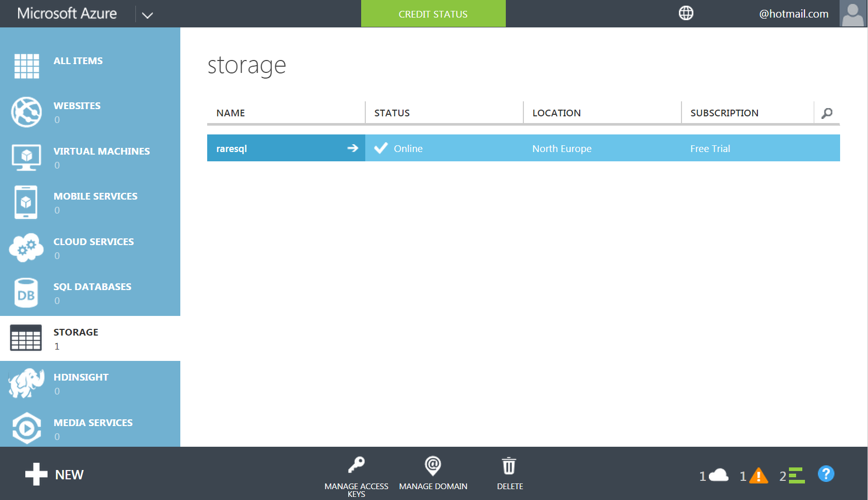Select the Online status row cell
The height and width of the screenshot is (500, 868).
tap(408, 149)
